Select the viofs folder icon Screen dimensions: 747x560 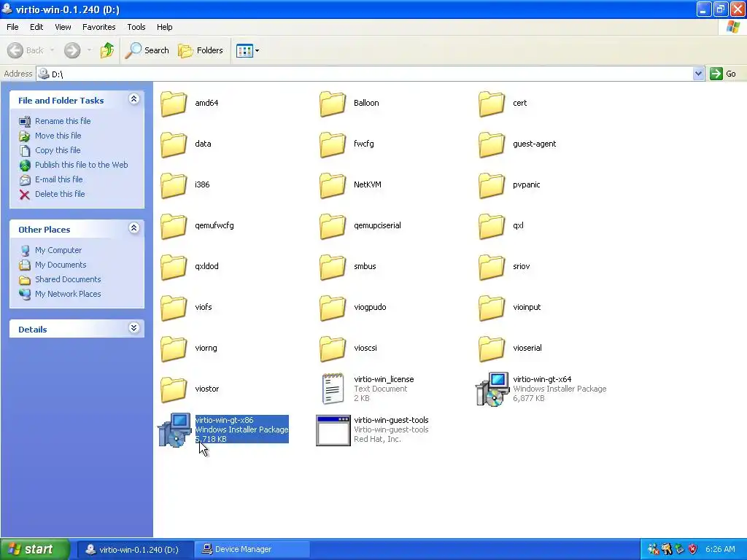pyautogui.click(x=174, y=308)
